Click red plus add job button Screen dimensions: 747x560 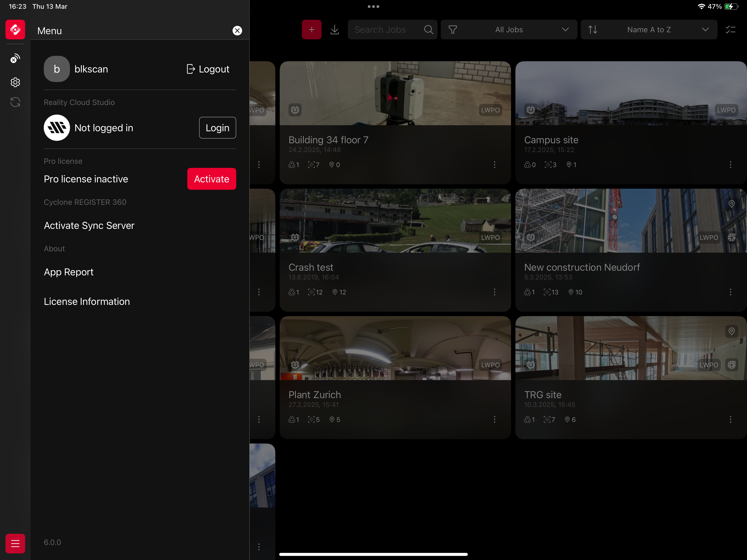point(311,29)
